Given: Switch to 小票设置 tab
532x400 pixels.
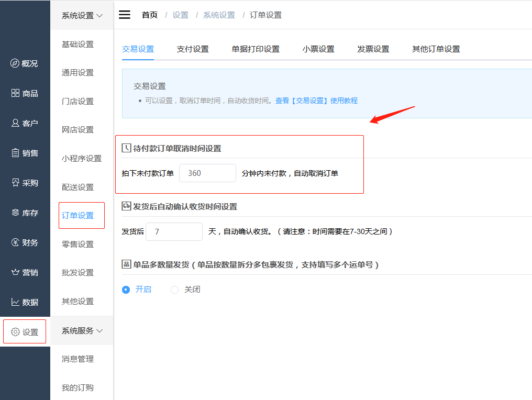Looking at the screenshot, I should 318,49.
